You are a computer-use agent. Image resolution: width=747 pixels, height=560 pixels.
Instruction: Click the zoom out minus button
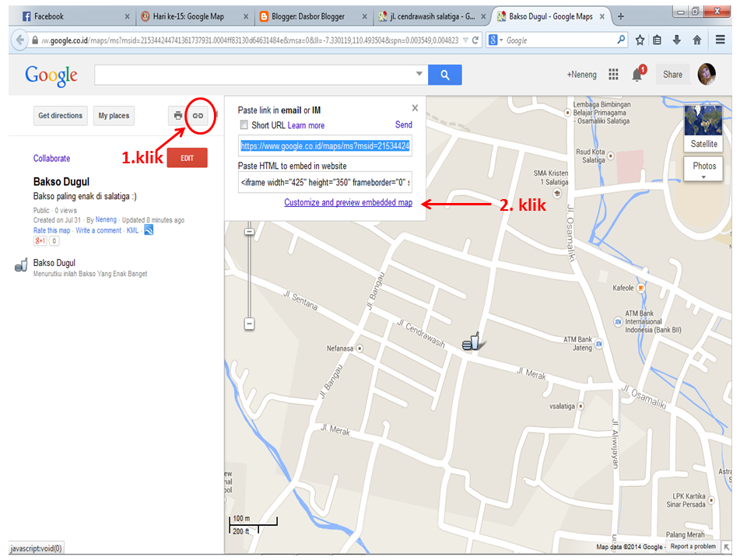pyautogui.click(x=249, y=324)
